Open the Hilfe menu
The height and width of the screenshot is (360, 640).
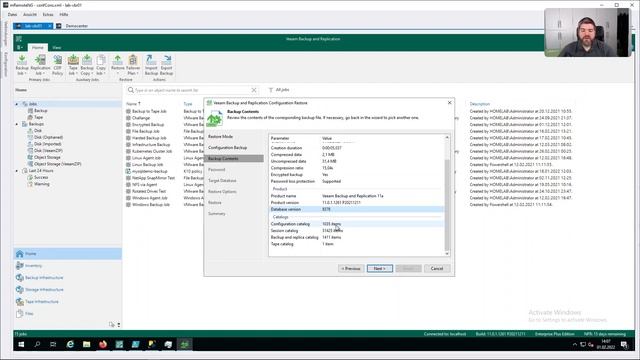(64, 15)
